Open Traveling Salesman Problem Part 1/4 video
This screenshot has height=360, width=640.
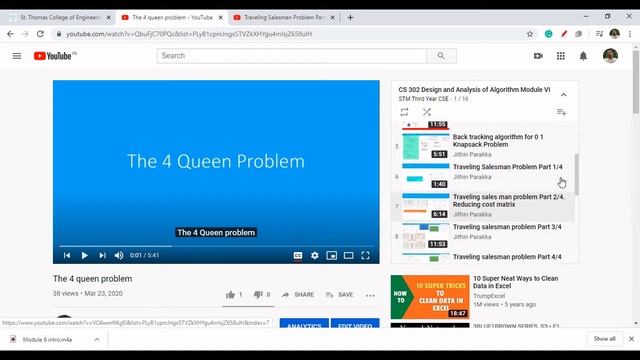(x=508, y=167)
